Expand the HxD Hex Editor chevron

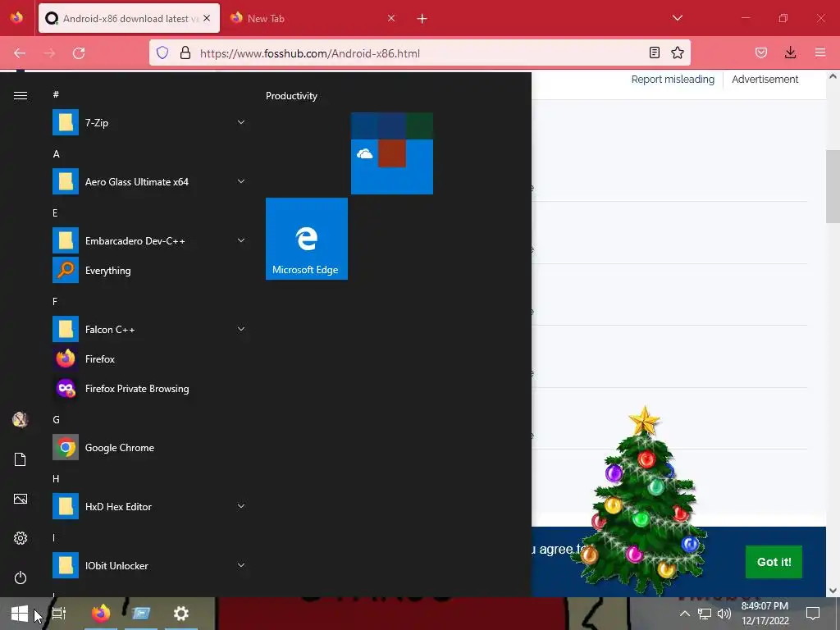(x=241, y=506)
